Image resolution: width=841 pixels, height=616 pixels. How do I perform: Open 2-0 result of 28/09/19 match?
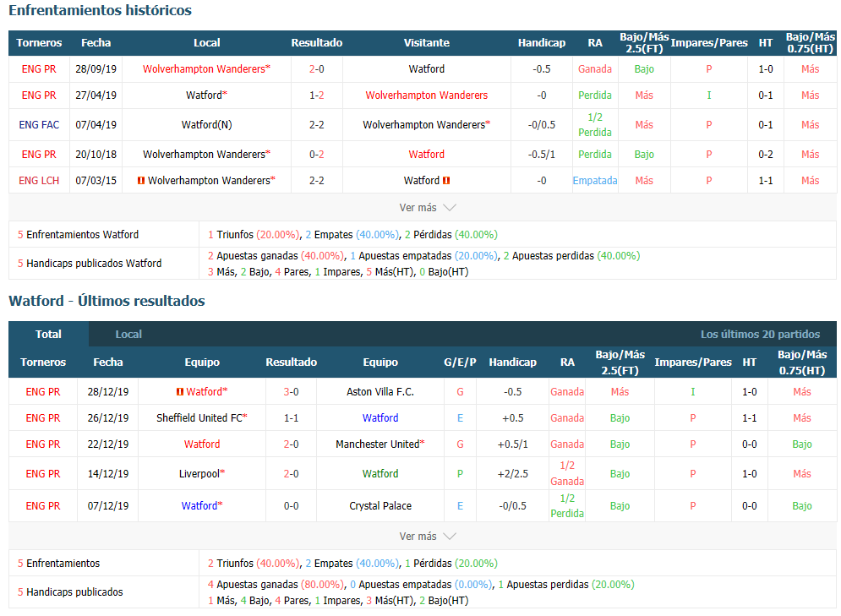[x=316, y=69]
